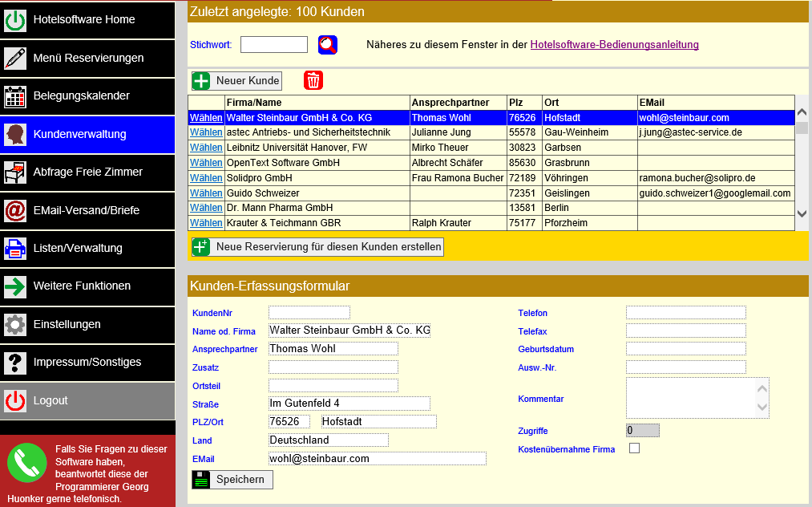This screenshot has height=507, width=812.
Task: Click the question mark icon for Impressum/Sonstiges
Action: click(14, 363)
